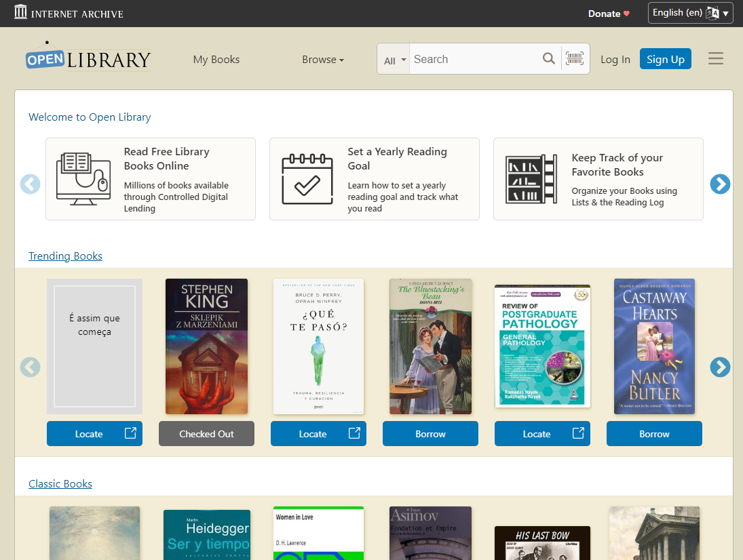
Task: Open Stephen King Sklepik z marzeniami cover
Action: 206,346
